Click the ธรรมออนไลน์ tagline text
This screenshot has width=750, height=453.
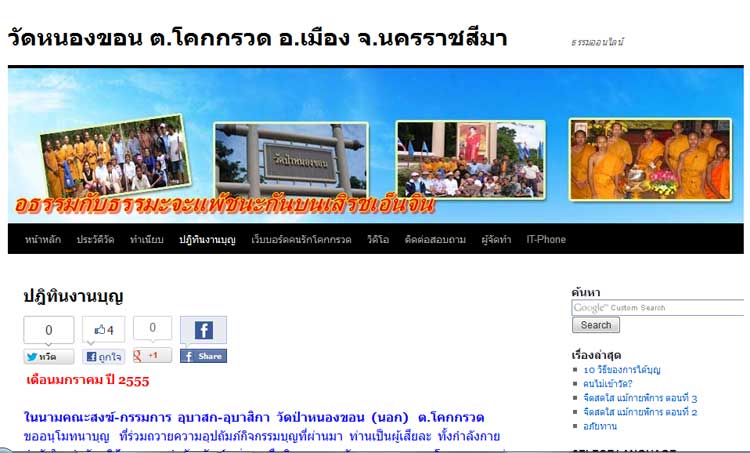597,42
